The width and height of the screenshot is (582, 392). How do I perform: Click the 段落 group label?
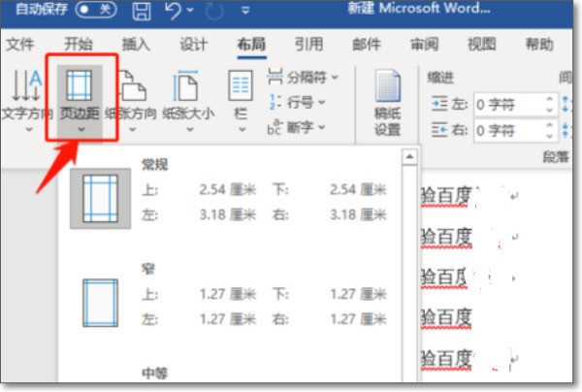pos(556,157)
